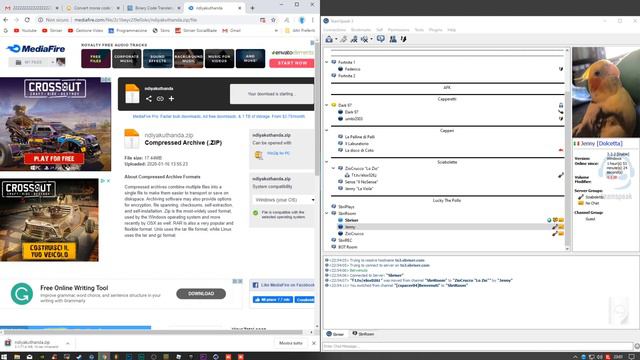Click Jenny's avatar parrot image
Image resolution: width=640 pixels, height=360 pixels.
pos(606,92)
